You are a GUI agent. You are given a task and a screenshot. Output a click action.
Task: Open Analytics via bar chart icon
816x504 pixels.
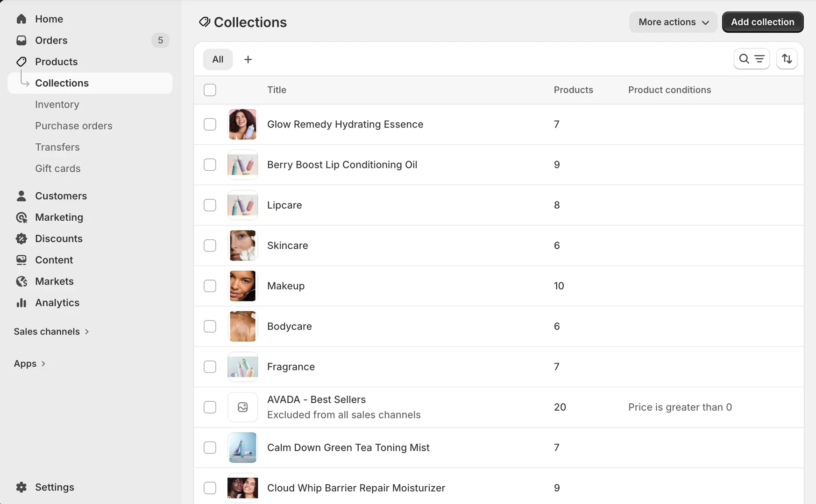(x=21, y=303)
